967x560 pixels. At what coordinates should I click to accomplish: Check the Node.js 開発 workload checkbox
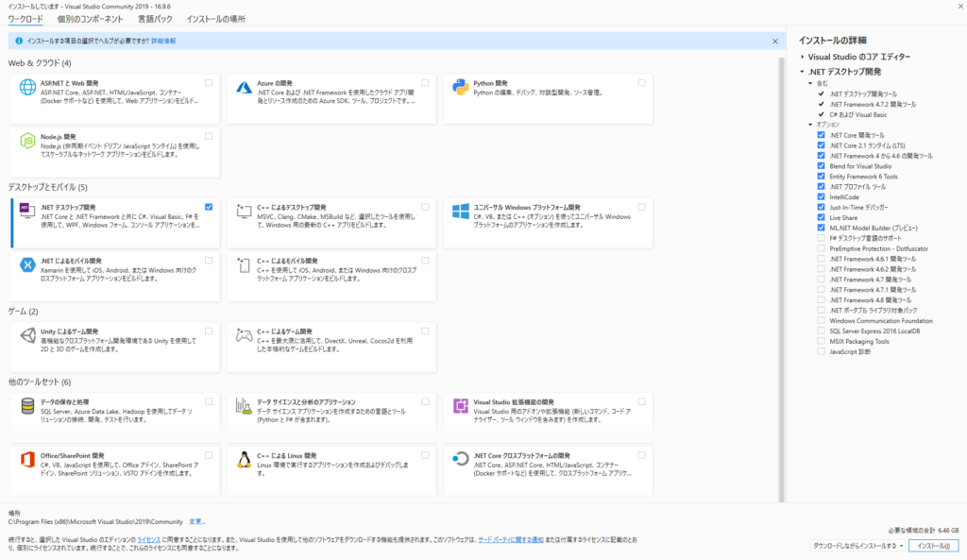click(x=209, y=136)
